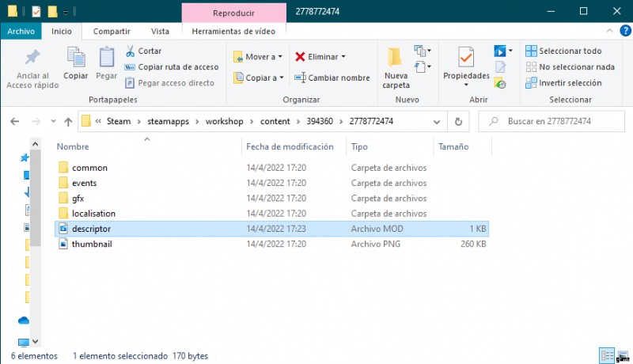This screenshot has width=633, height=364.
Task: Click the Copiar clipboard icon
Action: (76, 57)
